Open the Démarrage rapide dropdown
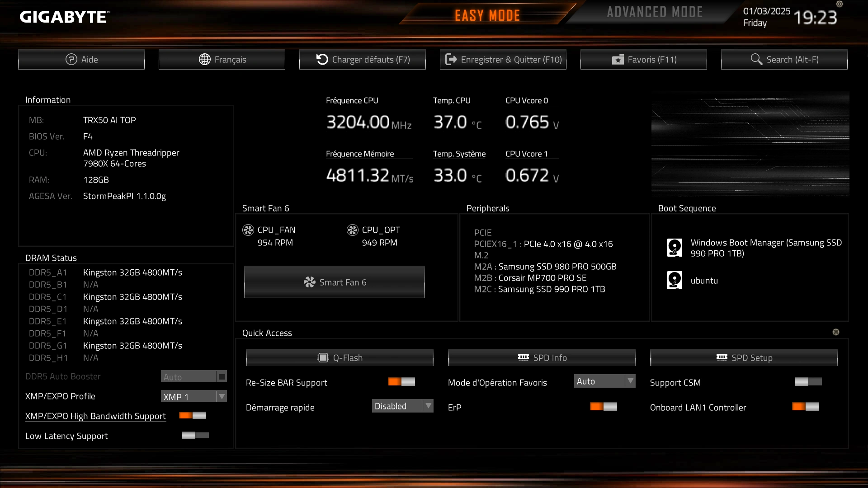868x488 pixels. [402, 406]
